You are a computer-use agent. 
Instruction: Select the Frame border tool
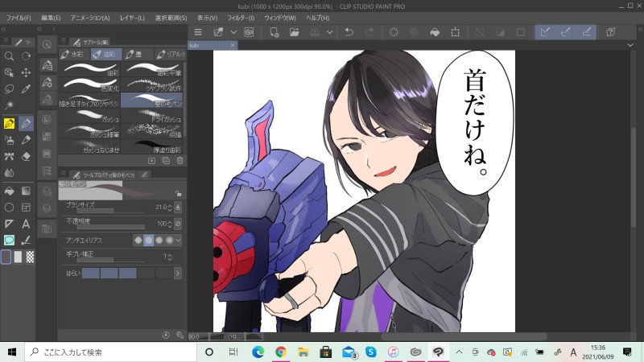pyautogui.click(x=26, y=208)
